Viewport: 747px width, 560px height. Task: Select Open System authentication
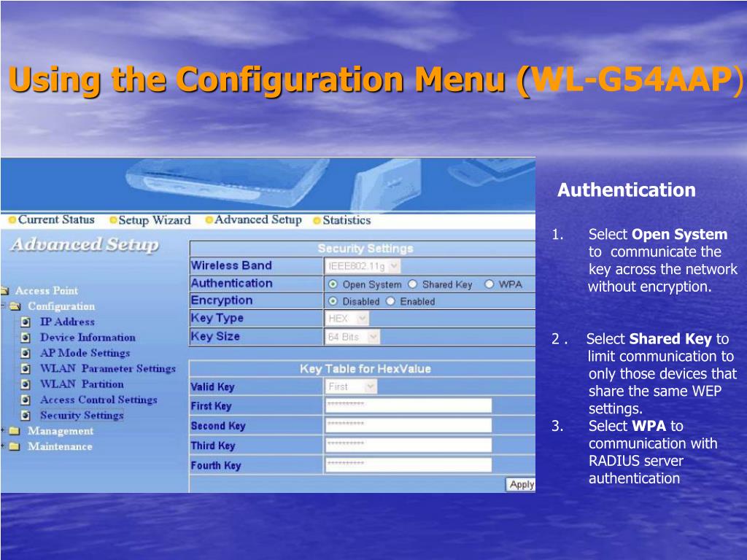coord(333,284)
